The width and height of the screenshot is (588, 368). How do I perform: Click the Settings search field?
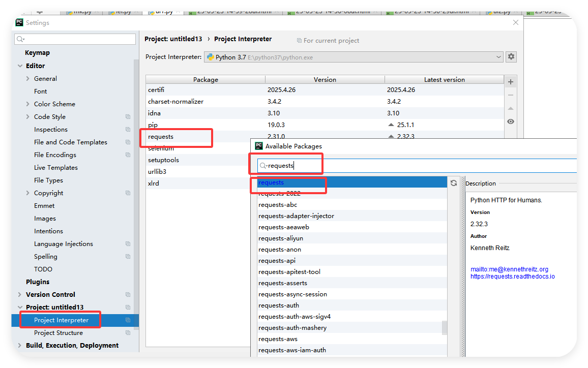point(75,39)
